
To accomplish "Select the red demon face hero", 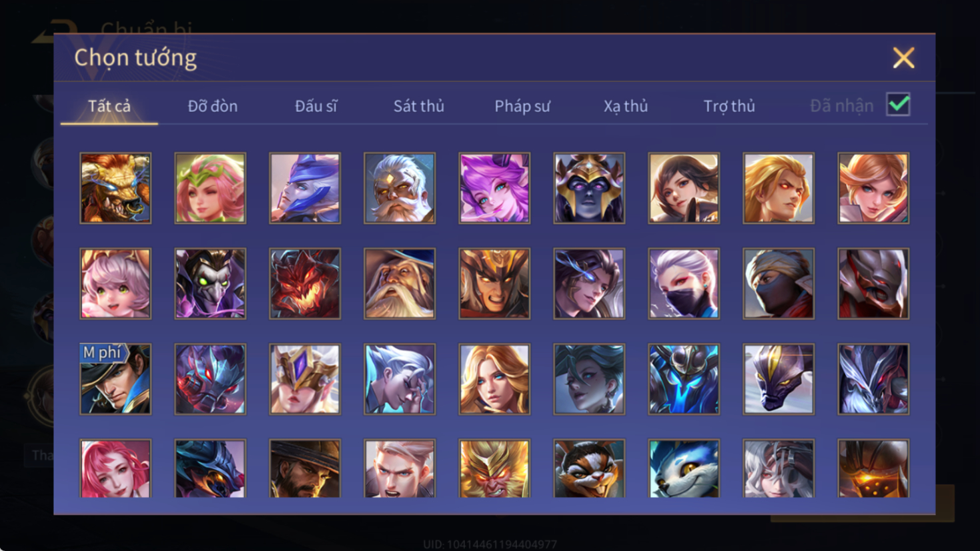I will click(x=305, y=284).
